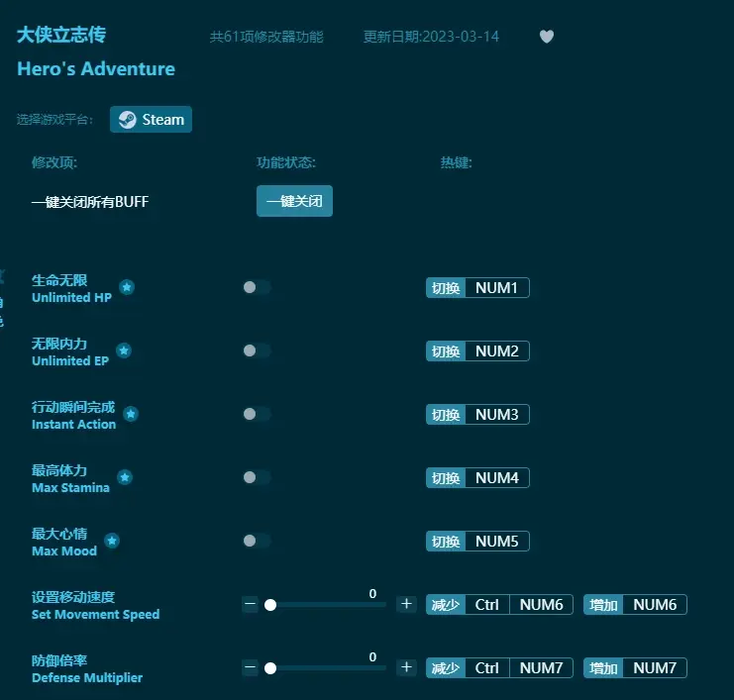Click the 一键关闭所有BUFF label
734x700 pixels.
(90, 202)
